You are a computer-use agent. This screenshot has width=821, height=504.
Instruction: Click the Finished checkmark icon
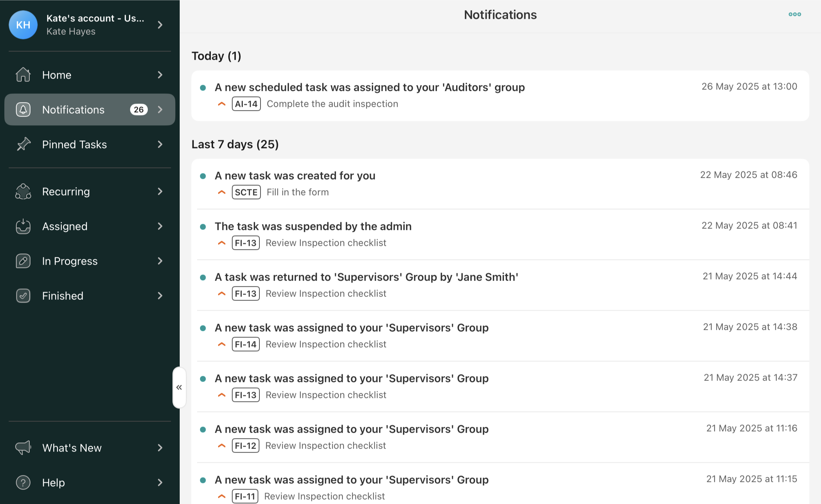pyautogui.click(x=23, y=296)
